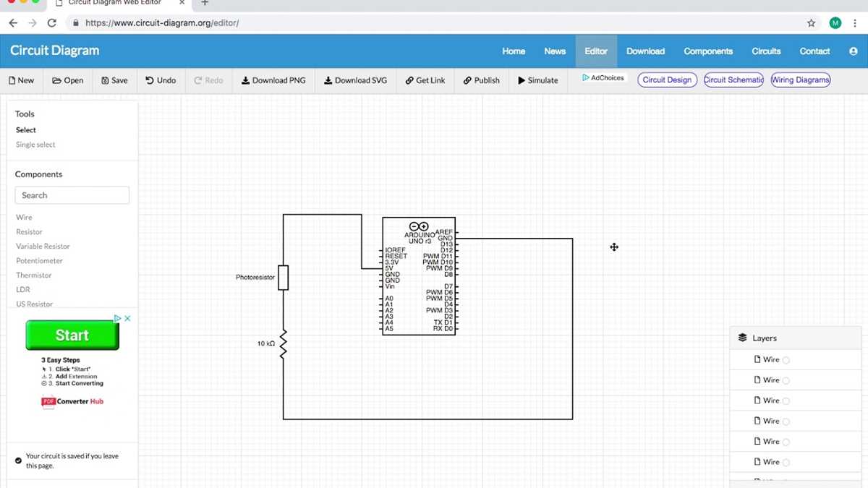Click the browser address bar URL
Image resolution: width=868 pixels, height=488 pixels.
pos(162,23)
